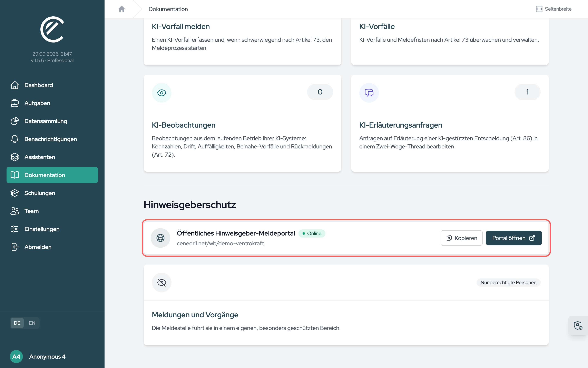Open Dashboard from the sidebar
The image size is (588, 368).
click(x=52, y=85)
